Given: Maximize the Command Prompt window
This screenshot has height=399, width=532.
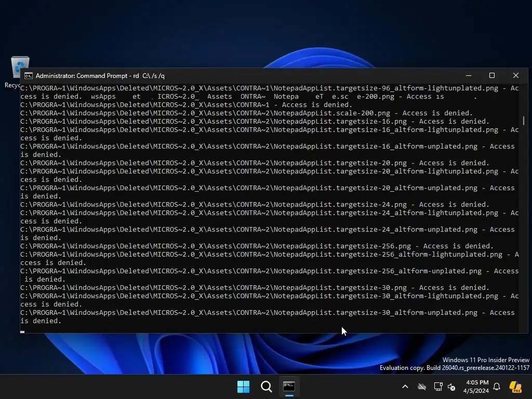Looking at the screenshot, I should [492, 76].
